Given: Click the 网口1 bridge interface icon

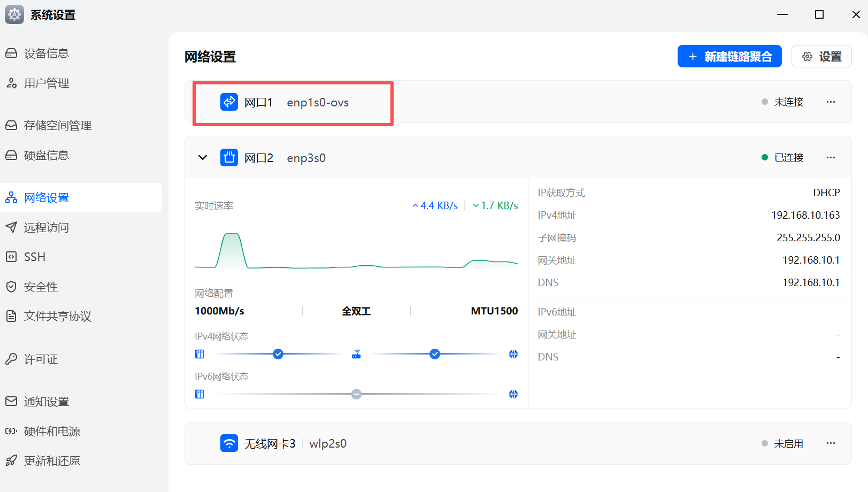Looking at the screenshot, I should [229, 102].
